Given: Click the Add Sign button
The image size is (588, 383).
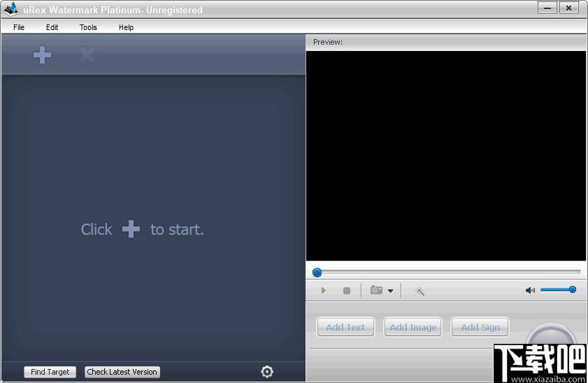Looking at the screenshot, I should (480, 327).
